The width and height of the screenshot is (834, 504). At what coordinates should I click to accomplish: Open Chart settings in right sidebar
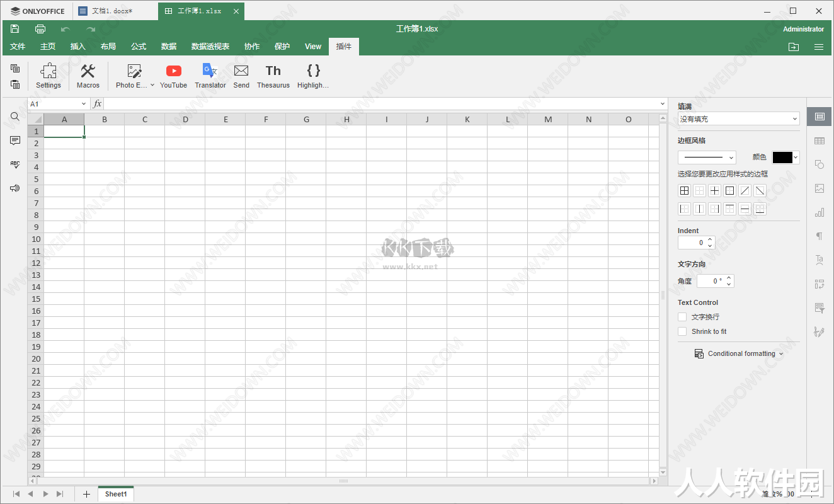[820, 212]
